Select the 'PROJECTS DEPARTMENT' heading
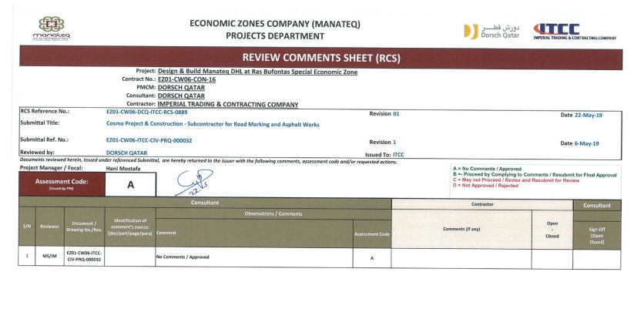The height and width of the screenshot is (319, 644). click(x=275, y=36)
